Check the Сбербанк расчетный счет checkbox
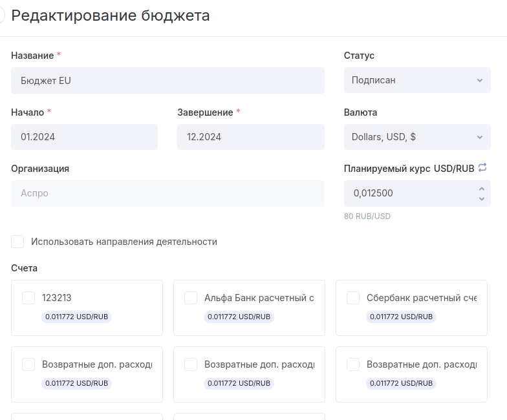Viewport: 507px width, 420px height. tap(353, 298)
